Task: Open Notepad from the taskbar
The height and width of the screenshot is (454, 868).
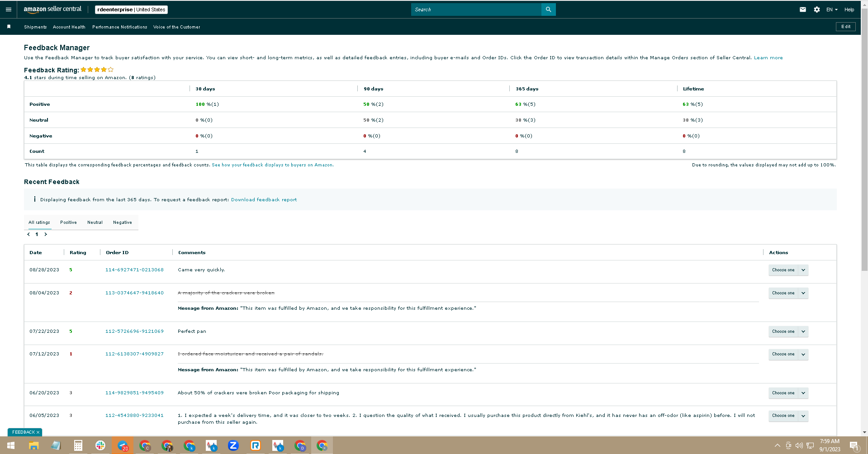Action: [x=56, y=446]
